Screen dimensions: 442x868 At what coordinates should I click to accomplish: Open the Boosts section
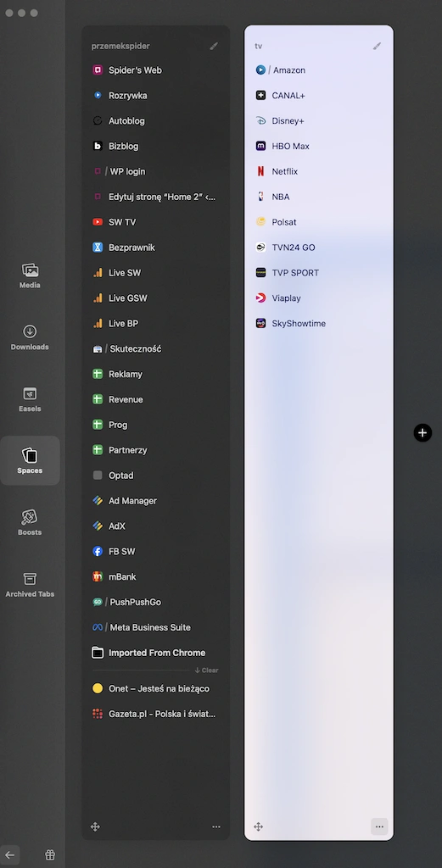[x=30, y=522]
